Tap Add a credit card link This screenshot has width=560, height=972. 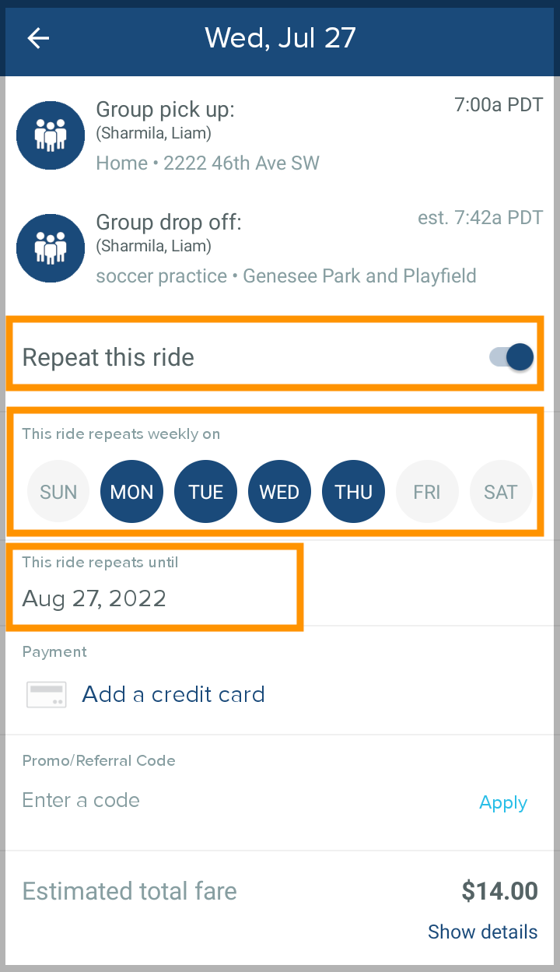click(x=173, y=694)
